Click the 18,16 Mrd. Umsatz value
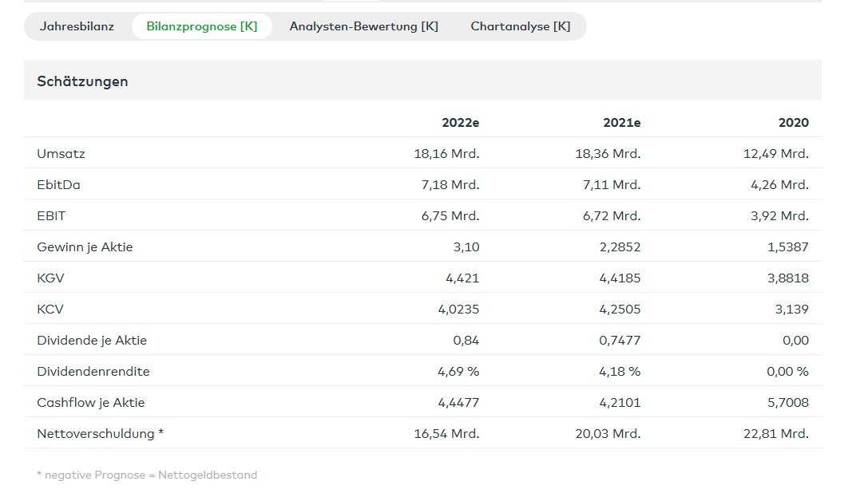 [x=446, y=153]
